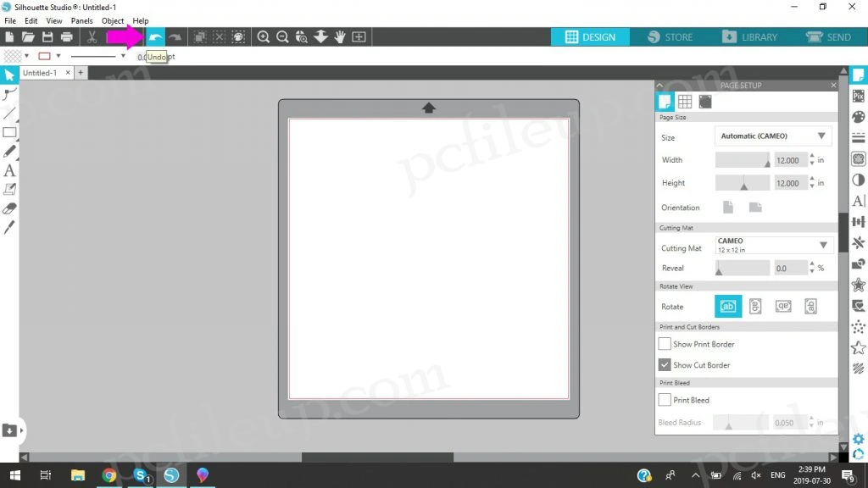Enable the Show Print Border checkbox
This screenshot has width=868, height=488.
click(665, 344)
